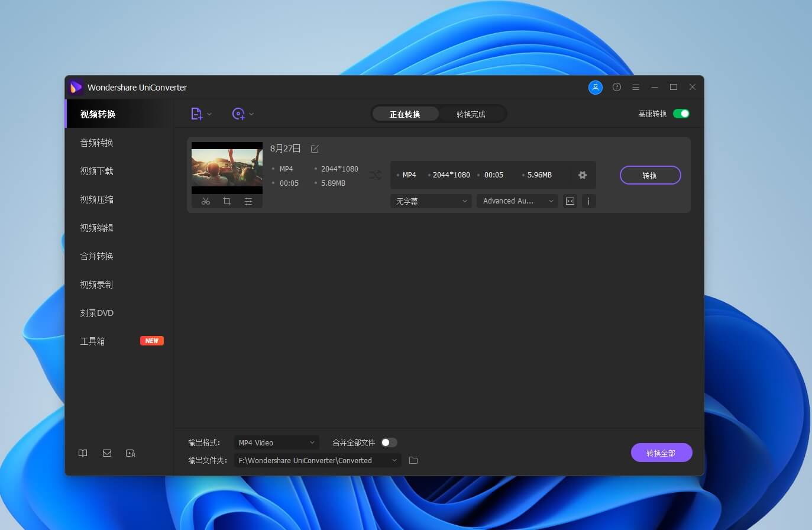Screen dimensions: 812x530
Task: Switch to the 转换完成 tab
Action: pos(471,113)
